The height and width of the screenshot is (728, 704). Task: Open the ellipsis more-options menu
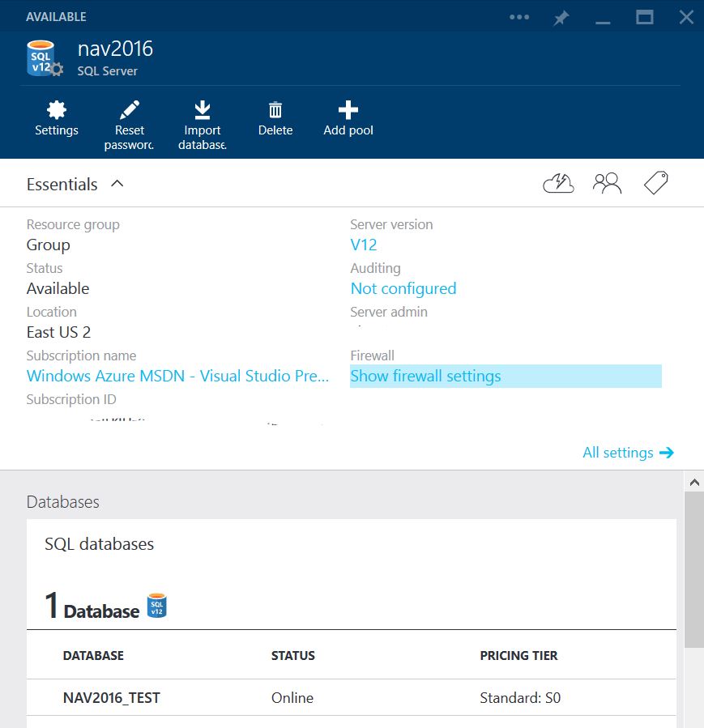tap(519, 17)
